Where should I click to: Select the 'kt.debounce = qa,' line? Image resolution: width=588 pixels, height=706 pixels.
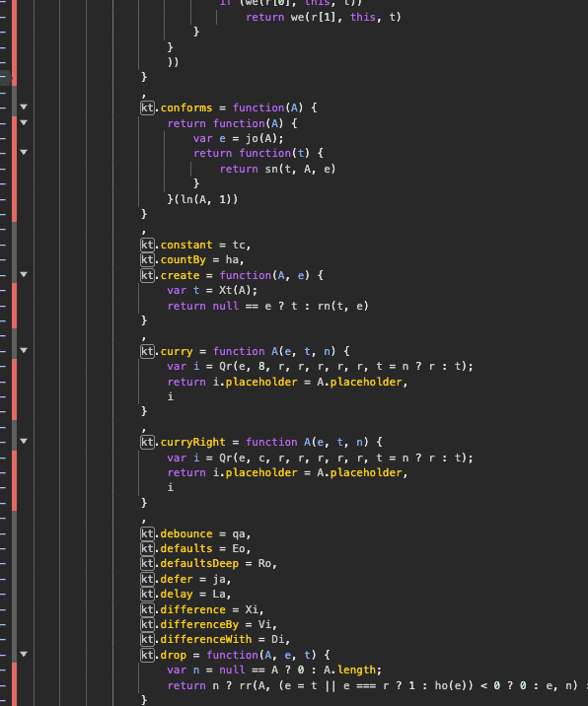(x=195, y=533)
